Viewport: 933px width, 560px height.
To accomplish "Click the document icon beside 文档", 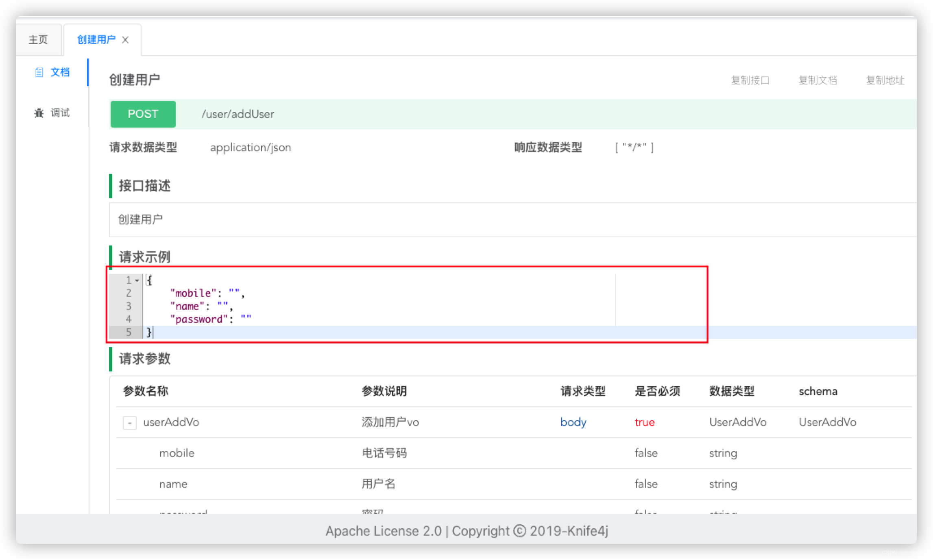I will (39, 72).
